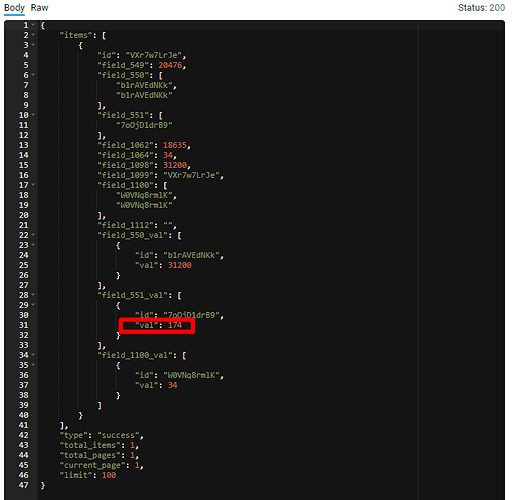This screenshot has width=515, height=500.
Task: Collapse "field_1100_val" array on line 34
Action: pos(33,355)
